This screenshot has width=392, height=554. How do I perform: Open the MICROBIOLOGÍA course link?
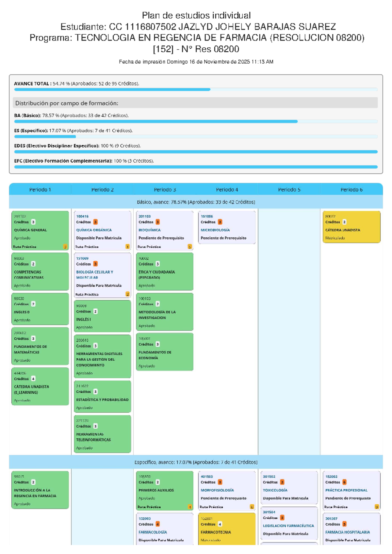tap(215, 230)
